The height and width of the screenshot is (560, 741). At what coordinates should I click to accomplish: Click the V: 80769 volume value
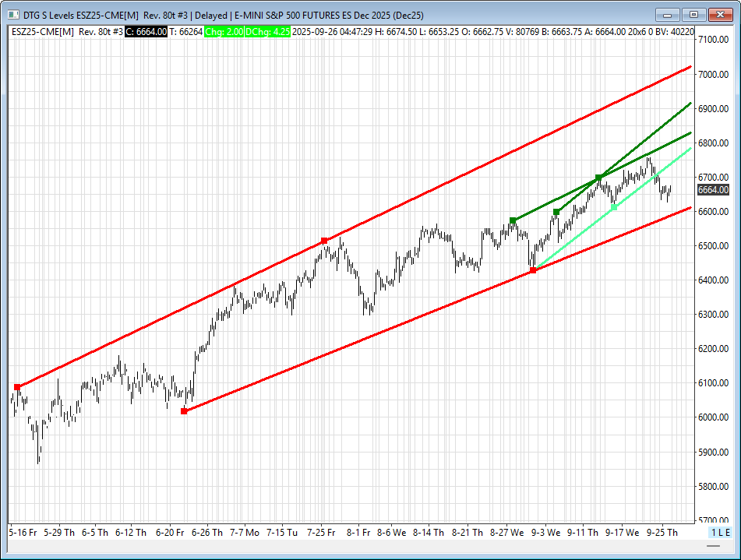(x=522, y=32)
